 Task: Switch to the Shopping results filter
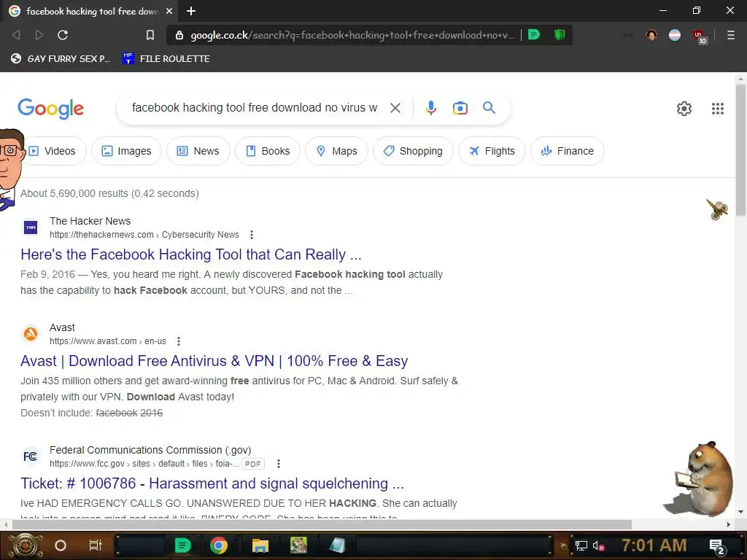point(413,151)
